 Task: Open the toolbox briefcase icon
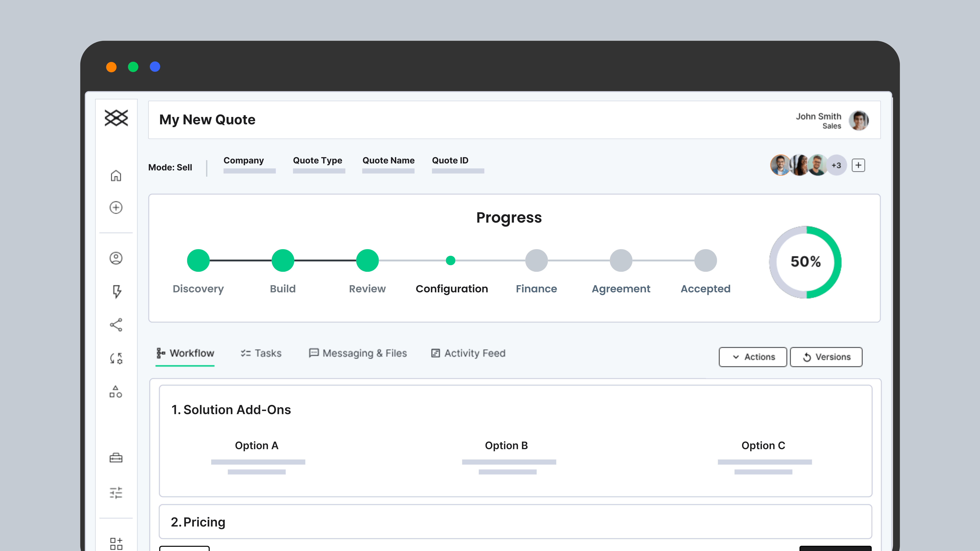click(116, 458)
